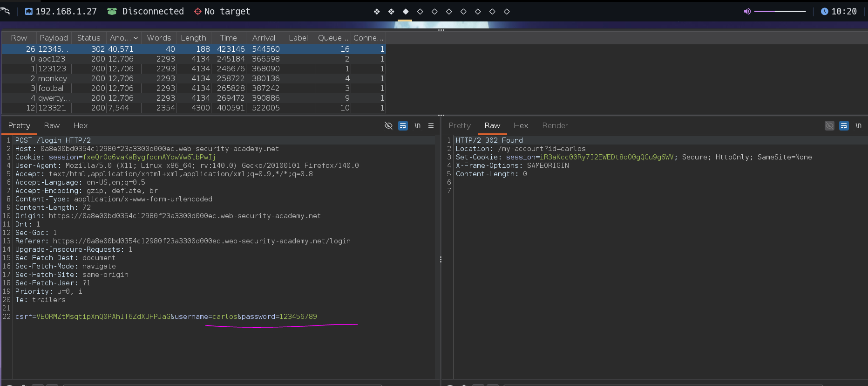This screenshot has width=868, height=386.
Task: Click the clock icon beside 10:20
Action: pyautogui.click(x=824, y=11)
